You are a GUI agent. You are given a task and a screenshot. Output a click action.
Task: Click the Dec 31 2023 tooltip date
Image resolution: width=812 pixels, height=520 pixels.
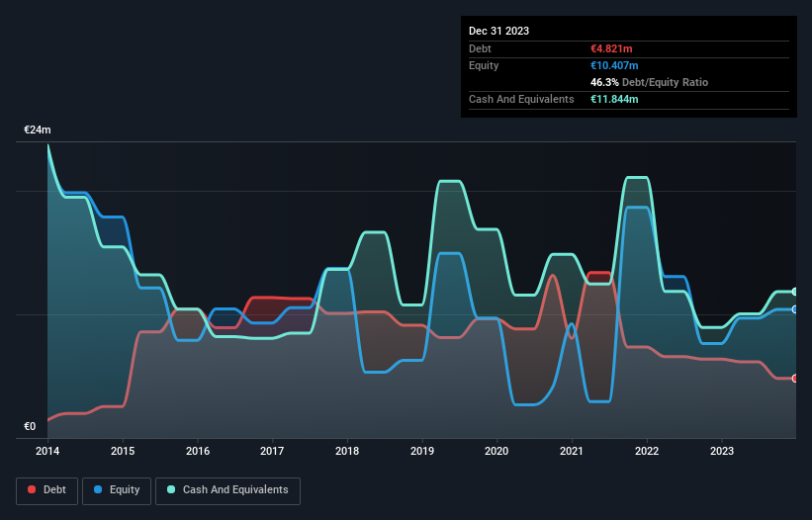click(x=498, y=31)
